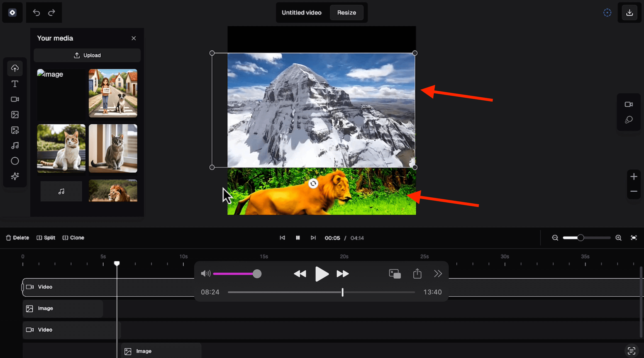Click the timeline zoom-out magnifier
The width and height of the screenshot is (644, 358).
click(x=555, y=238)
